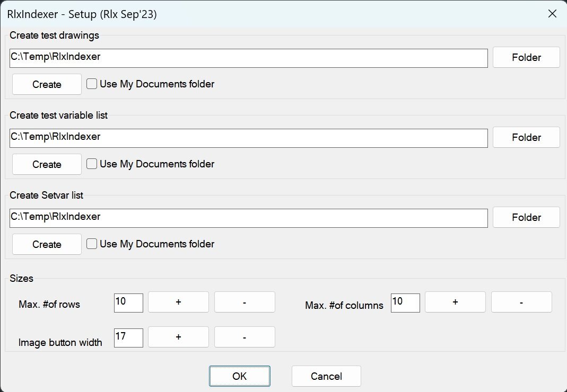Increase Max. # of columns with plus
Viewport: 567px width, 392px height.
[x=455, y=302]
